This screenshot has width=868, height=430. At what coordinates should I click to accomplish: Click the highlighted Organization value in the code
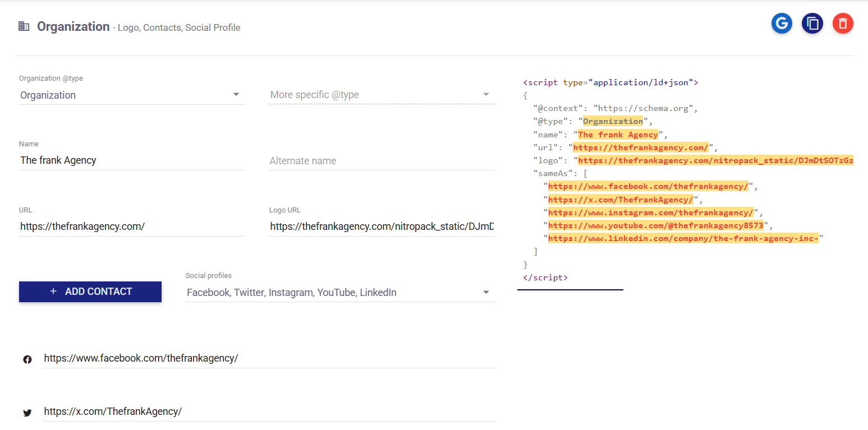pyautogui.click(x=612, y=121)
